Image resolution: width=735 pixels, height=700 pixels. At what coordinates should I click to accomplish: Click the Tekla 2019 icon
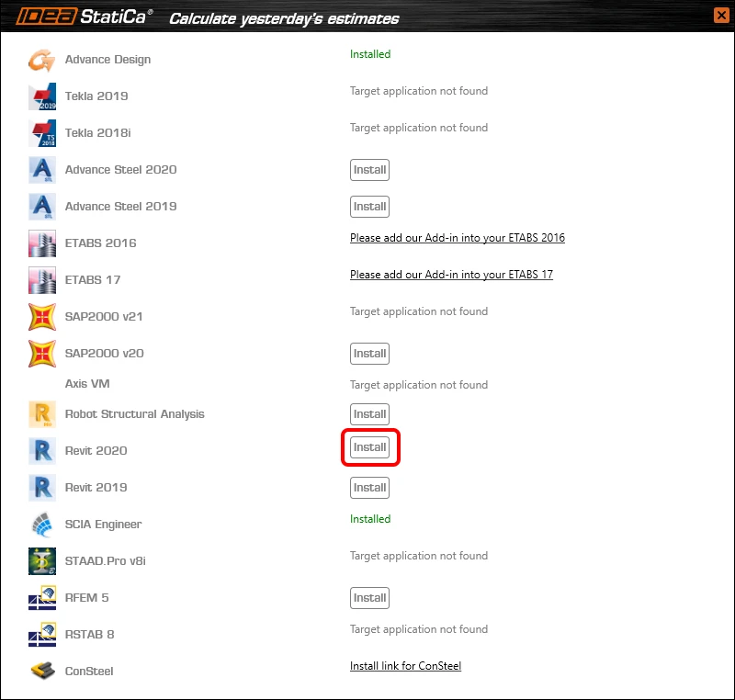pyautogui.click(x=42, y=96)
